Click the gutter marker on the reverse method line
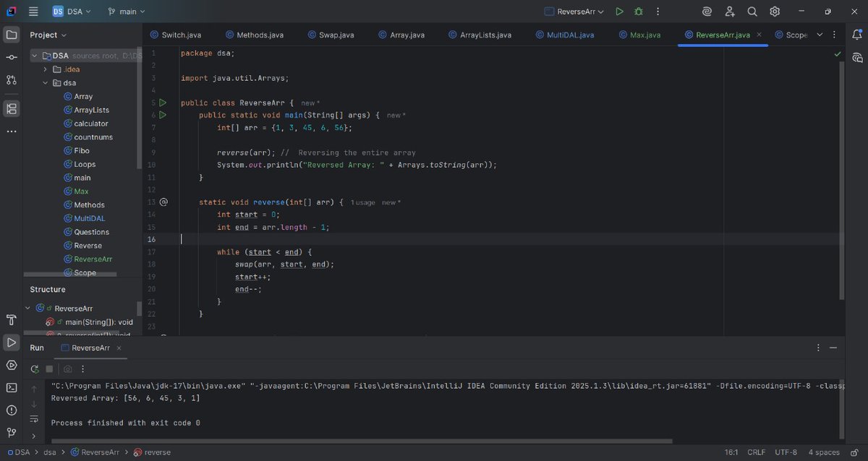Image resolution: width=868 pixels, height=461 pixels. pyautogui.click(x=163, y=202)
